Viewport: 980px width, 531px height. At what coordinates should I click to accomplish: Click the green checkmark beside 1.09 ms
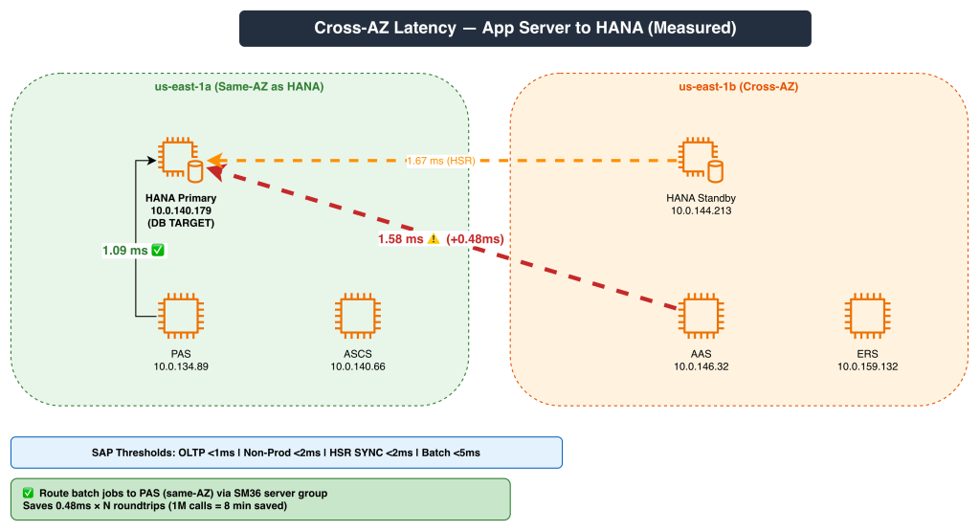tap(158, 251)
